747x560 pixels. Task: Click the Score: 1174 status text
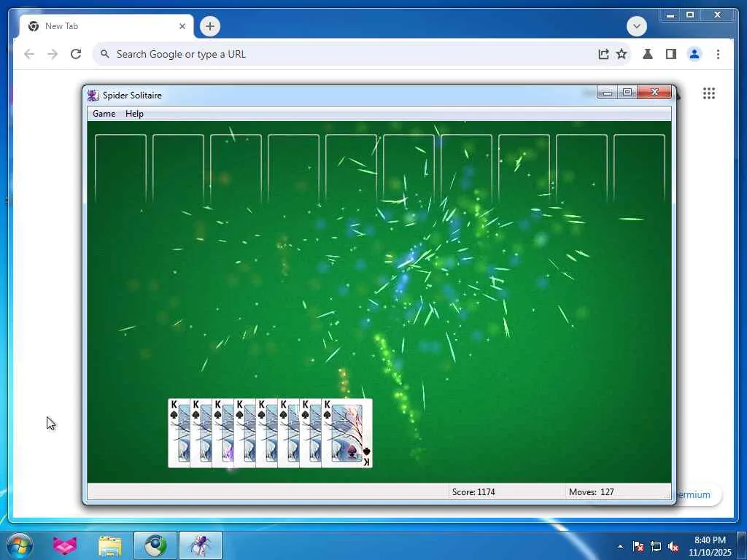pyautogui.click(x=473, y=492)
